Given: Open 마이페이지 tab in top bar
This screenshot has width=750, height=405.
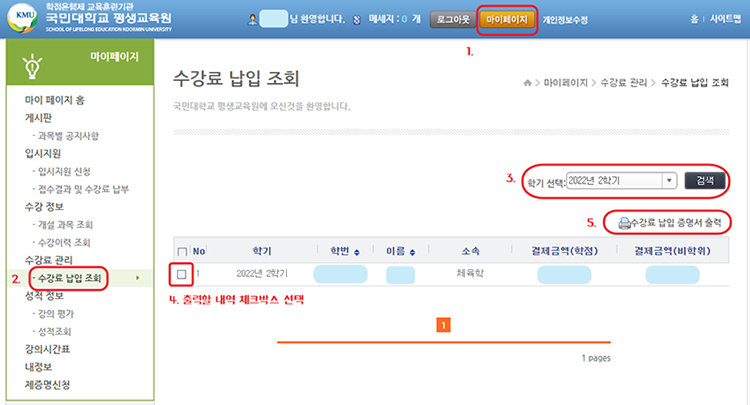Looking at the screenshot, I should pos(507,19).
